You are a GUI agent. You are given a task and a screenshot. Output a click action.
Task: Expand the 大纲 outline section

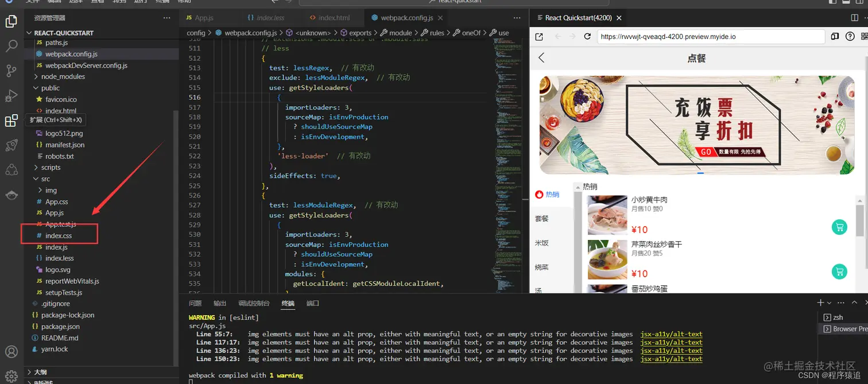point(101,372)
